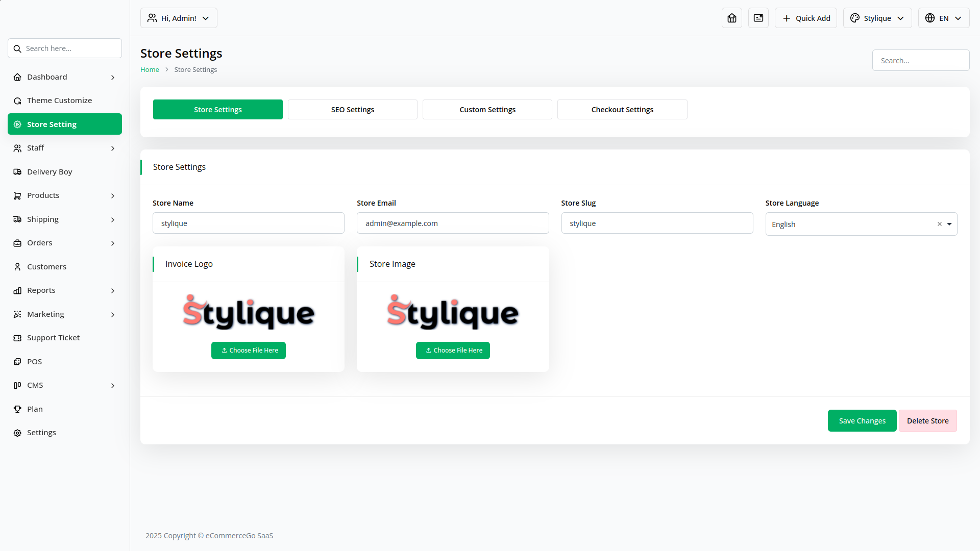Click the storefront home icon in header
Viewport: 980px width, 551px height.
[x=731, y=18]
